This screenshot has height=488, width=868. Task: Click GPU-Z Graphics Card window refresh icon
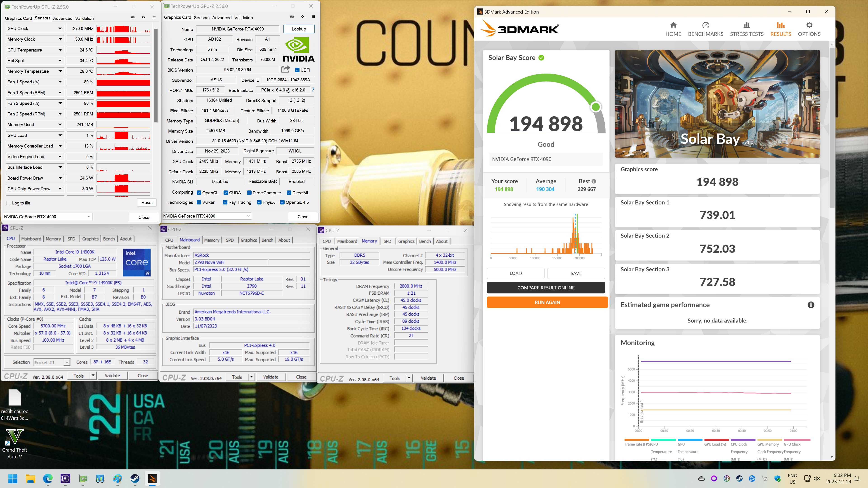(302, 16)
